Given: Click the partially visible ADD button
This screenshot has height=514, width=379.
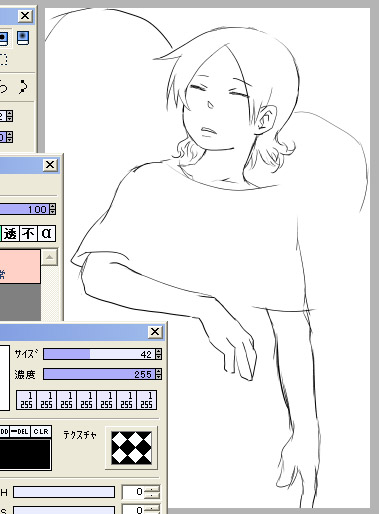Looking at the screenshot, I should click(4, 431).
